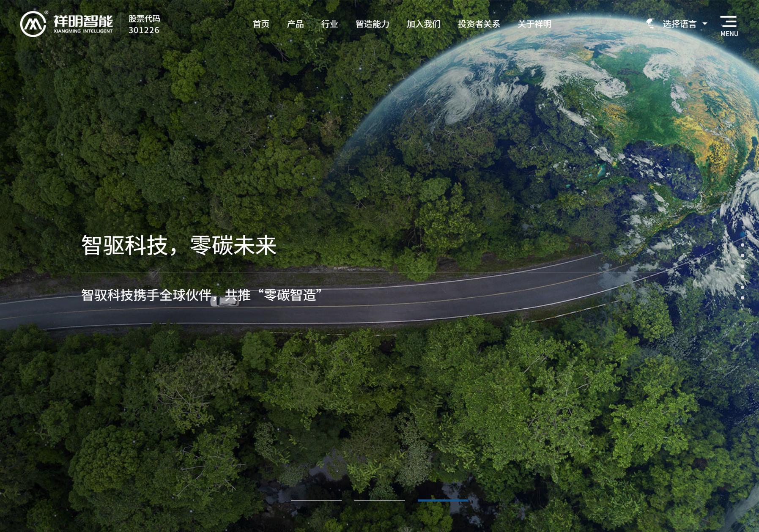Visit the 关于祥明 page
Image resolution: width=759 pixels, height=532 pixels.
(534, 24)
